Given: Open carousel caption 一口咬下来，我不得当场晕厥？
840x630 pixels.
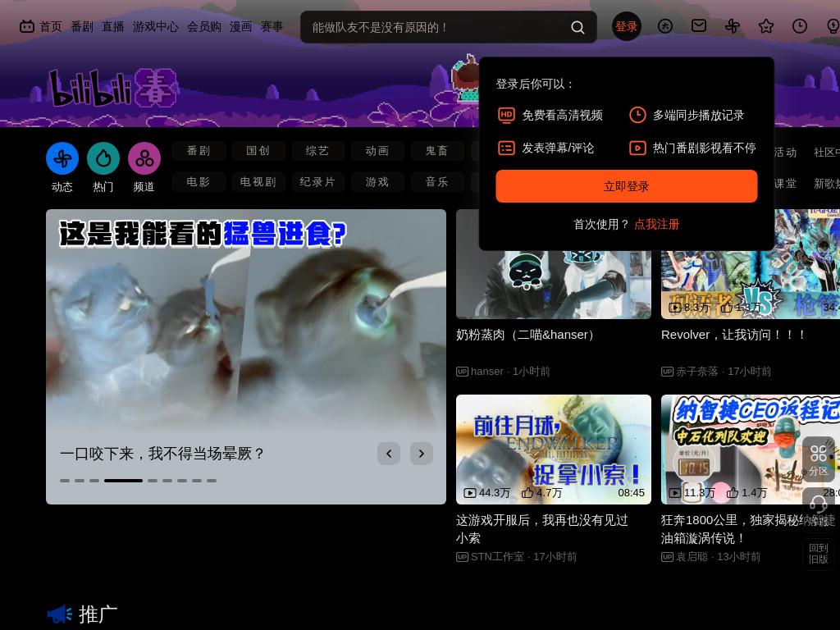Looking at the screenshot, I should 162,454.
